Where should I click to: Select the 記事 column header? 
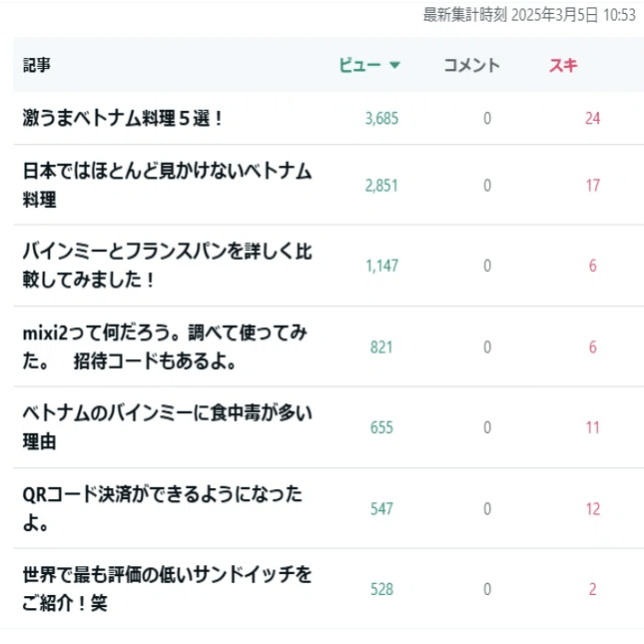pos(37,65)
